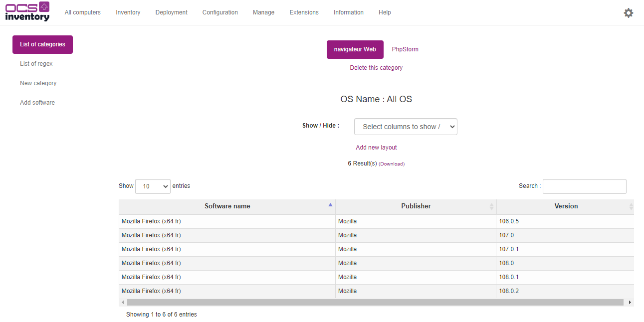Expand the Show entries count dropdown
644x322 pixels.
153,186
